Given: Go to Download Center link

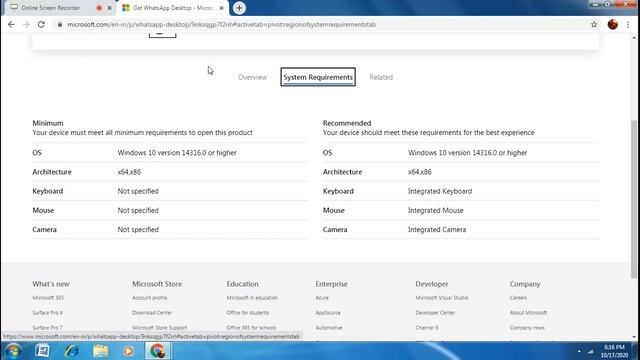Looking at the screenshot, I should 152,313.
